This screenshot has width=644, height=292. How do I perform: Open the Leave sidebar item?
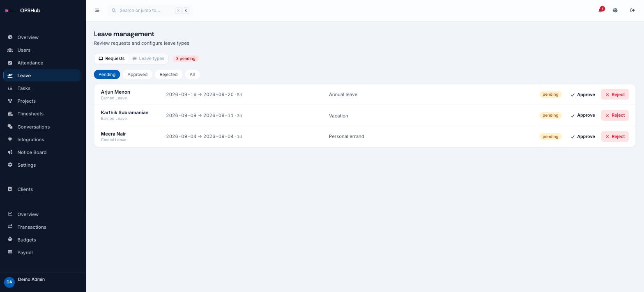click(x=42, y=76)
